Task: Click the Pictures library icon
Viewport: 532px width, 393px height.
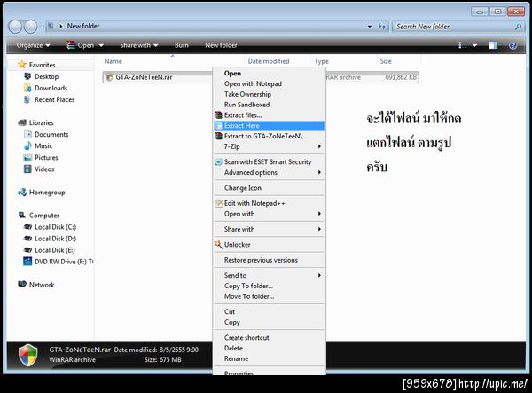Action: 27,158
